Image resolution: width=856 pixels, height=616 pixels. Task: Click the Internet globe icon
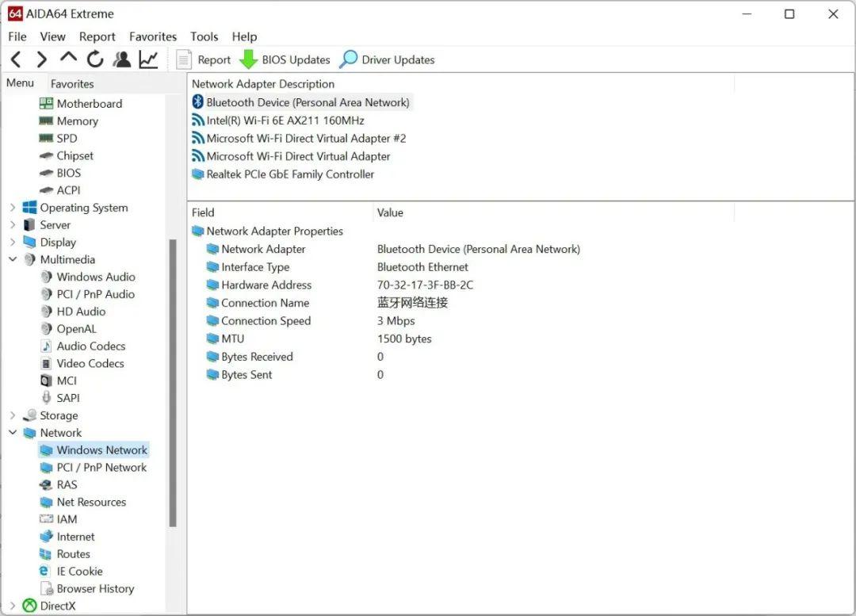click(x=47, y=536)
